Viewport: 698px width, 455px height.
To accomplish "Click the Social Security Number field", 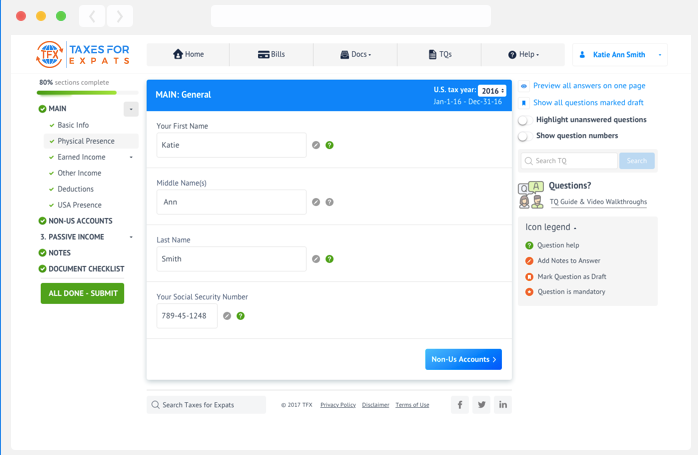I will point(187,316).
